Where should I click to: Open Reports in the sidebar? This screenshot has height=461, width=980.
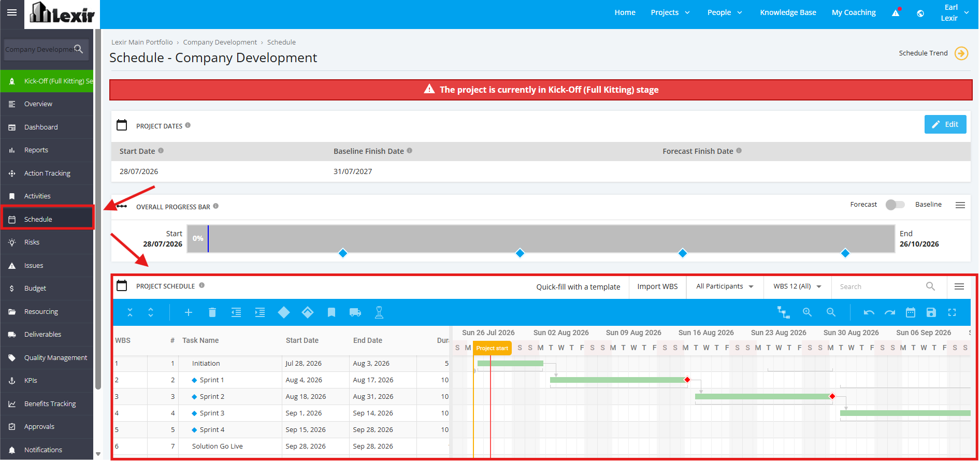point(47,150)
